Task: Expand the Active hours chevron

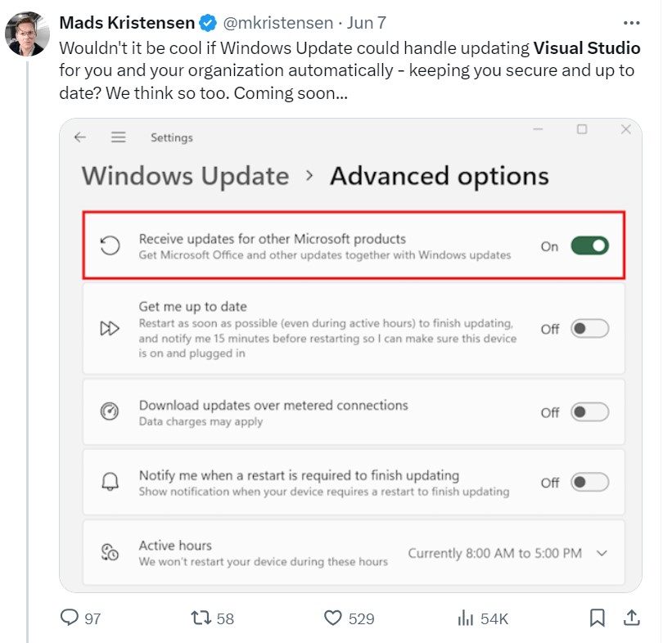Action: point(602,553)
